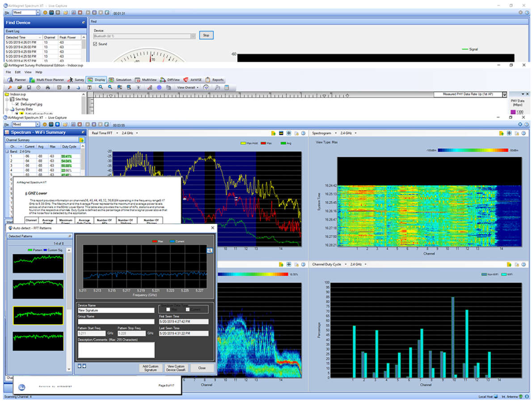Click the open folder icon in lower Spectrum XT toolbar

[65, 125]
